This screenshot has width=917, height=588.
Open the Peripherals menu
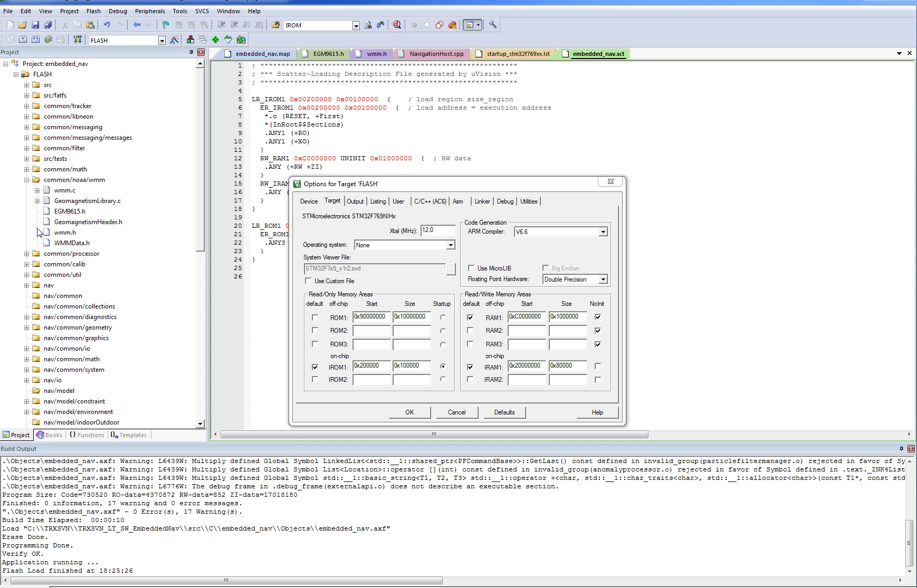(x=150, y=11)
